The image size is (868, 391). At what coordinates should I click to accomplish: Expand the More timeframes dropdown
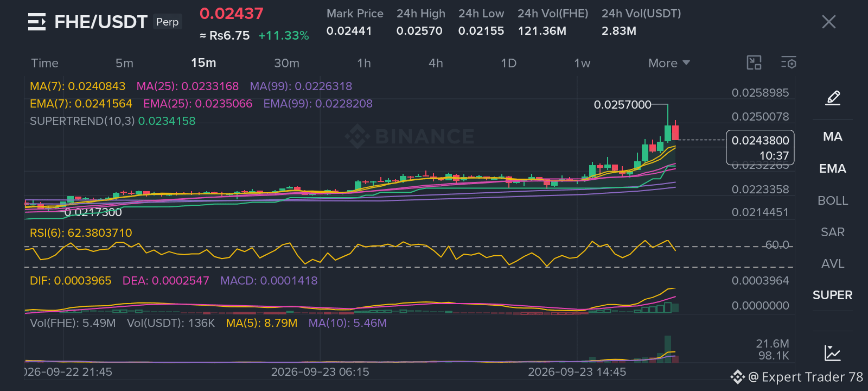click(669, 63)
